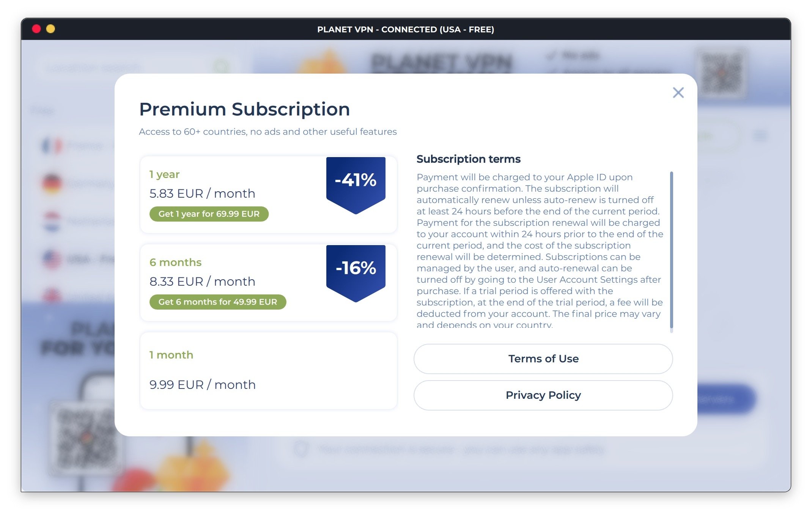Click the -41% discount badge
Viewport: 812px width, 516px height.
pyautogui.click(x=356, y=182)
